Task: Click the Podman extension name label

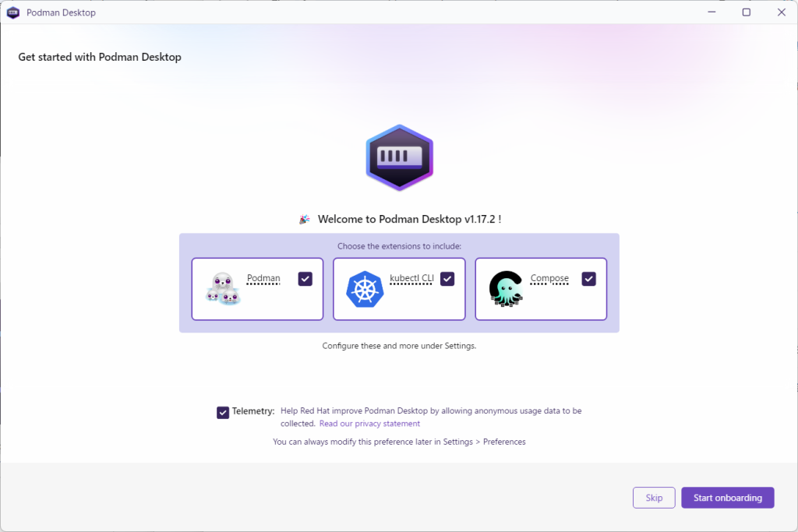Action: click(x=263, y=278)
